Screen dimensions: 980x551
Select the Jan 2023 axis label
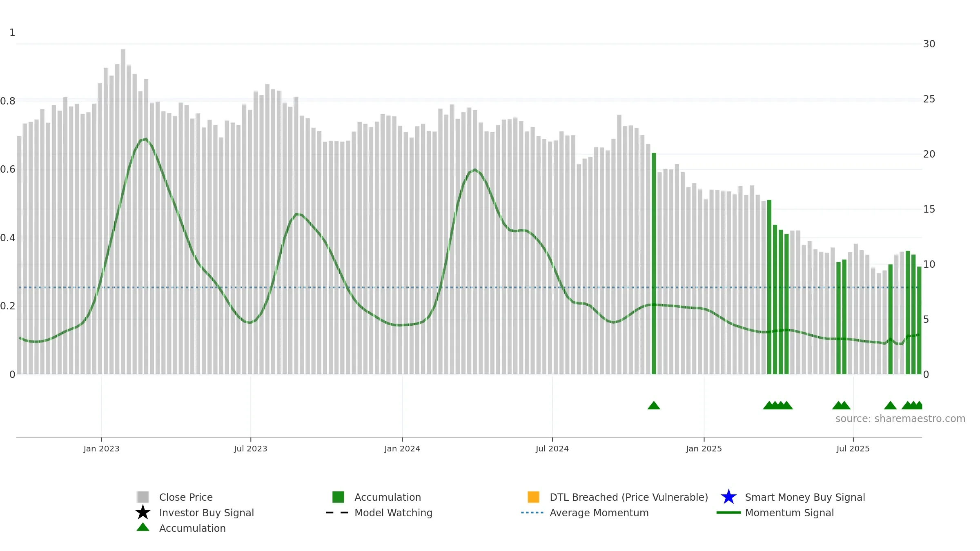pyautogui.click(x=101, y=449)
